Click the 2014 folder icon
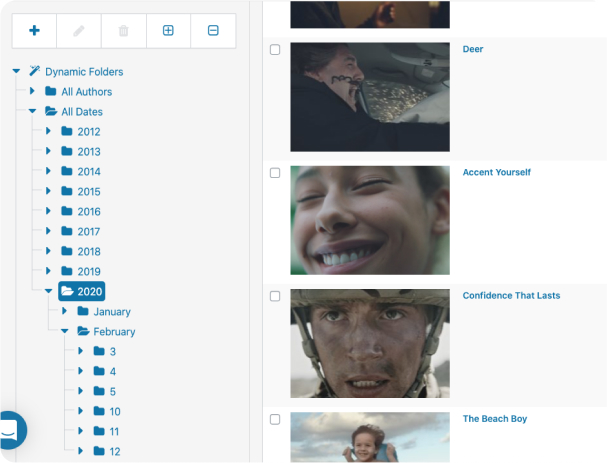Viewport: 607px width, 463px height. tap(67, 171)
